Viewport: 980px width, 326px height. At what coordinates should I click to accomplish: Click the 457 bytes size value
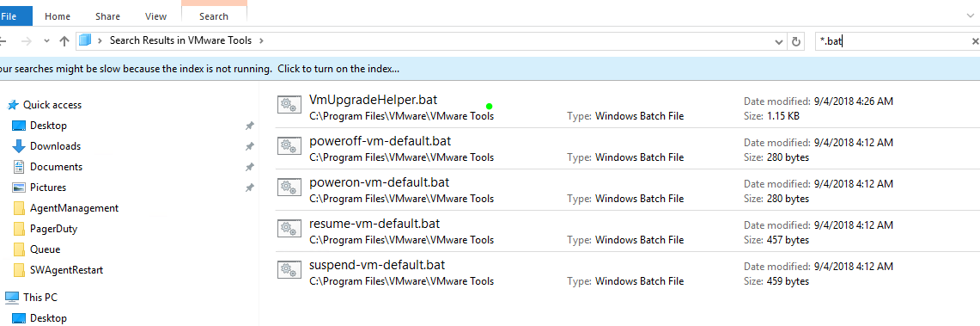coord(788,240)
